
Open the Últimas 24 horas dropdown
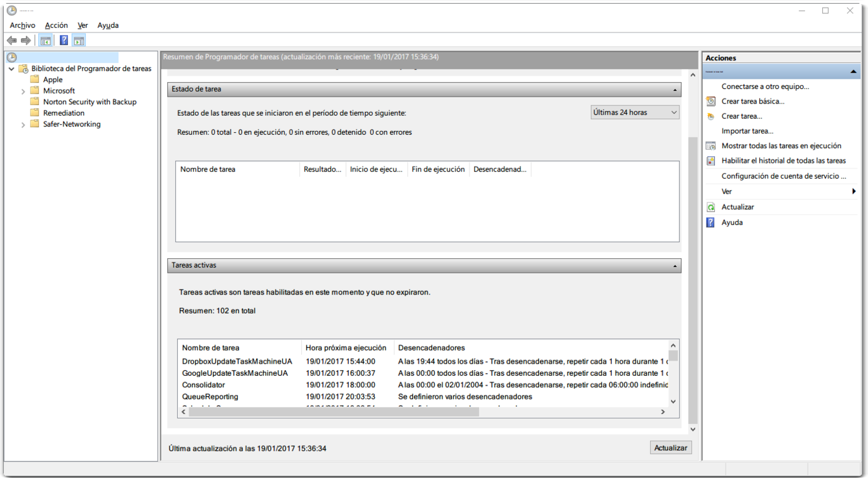click(635, 113)
